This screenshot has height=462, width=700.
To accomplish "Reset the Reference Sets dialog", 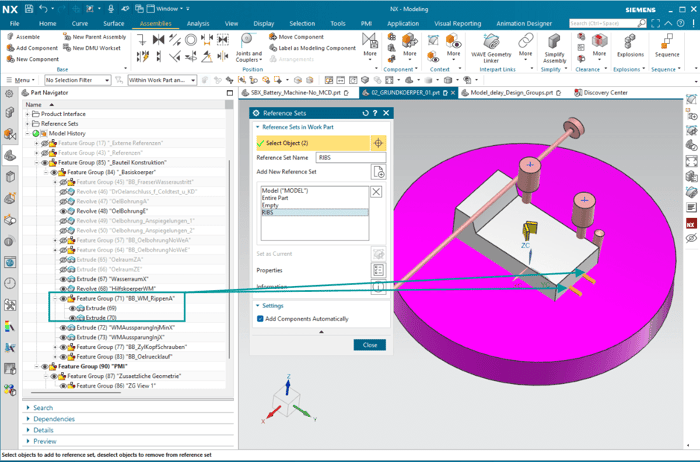I will (x=365, y=113).
